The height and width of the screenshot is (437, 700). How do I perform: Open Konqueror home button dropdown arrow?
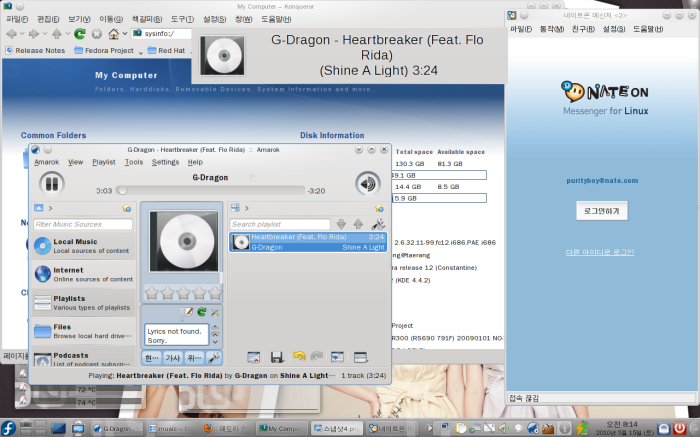pos(125,34)
